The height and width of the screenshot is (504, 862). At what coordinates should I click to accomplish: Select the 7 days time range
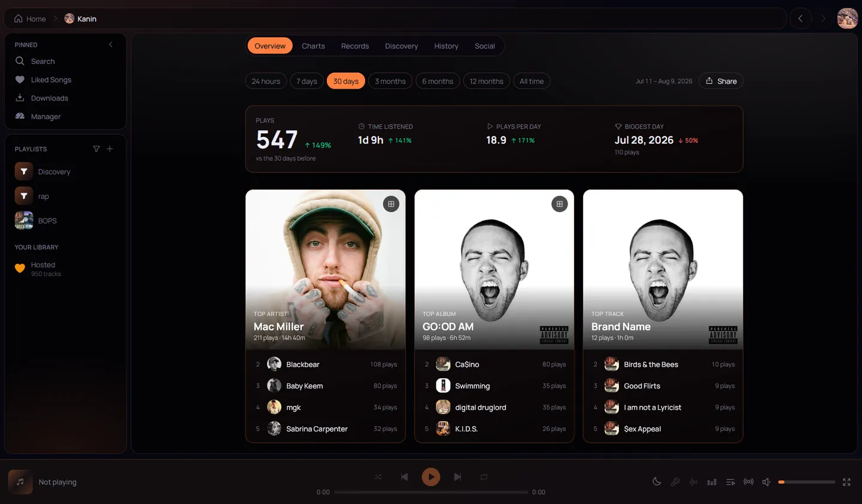pyautogui.click(x=307, y=81)
